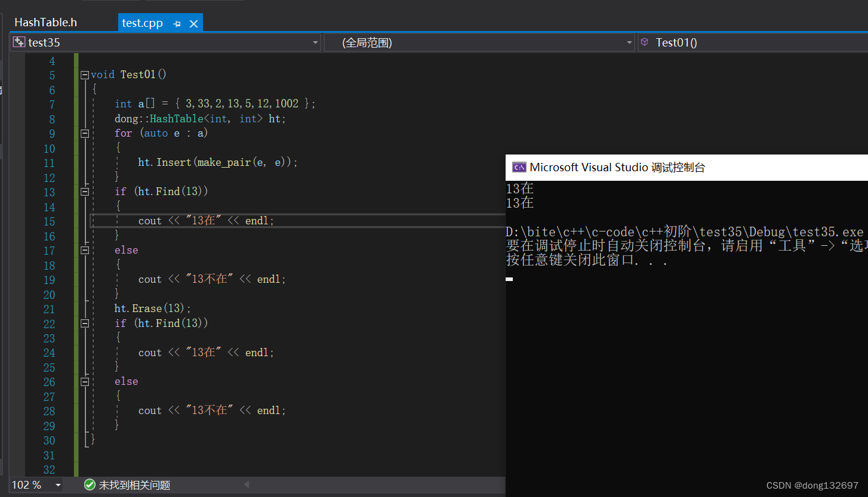Click line number 11 in the gutter
Screen dimensions: 868x497
point(49,163)
